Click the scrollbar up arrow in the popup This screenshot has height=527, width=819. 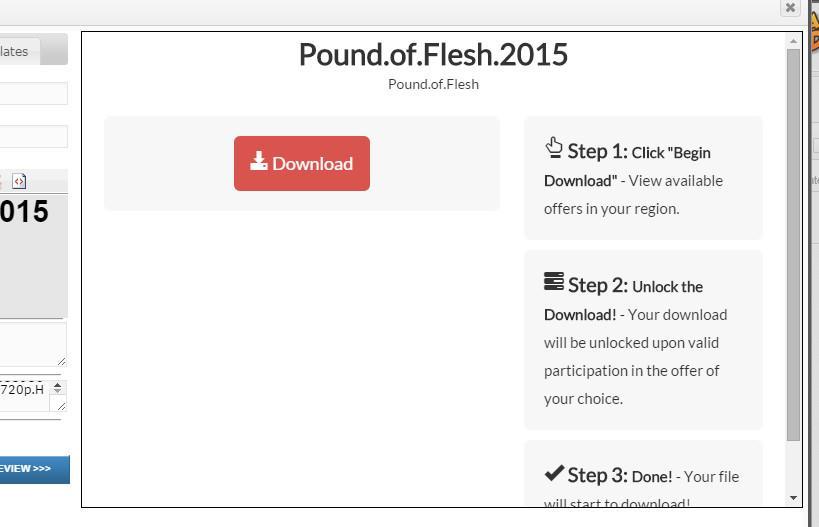coord(793,41)
